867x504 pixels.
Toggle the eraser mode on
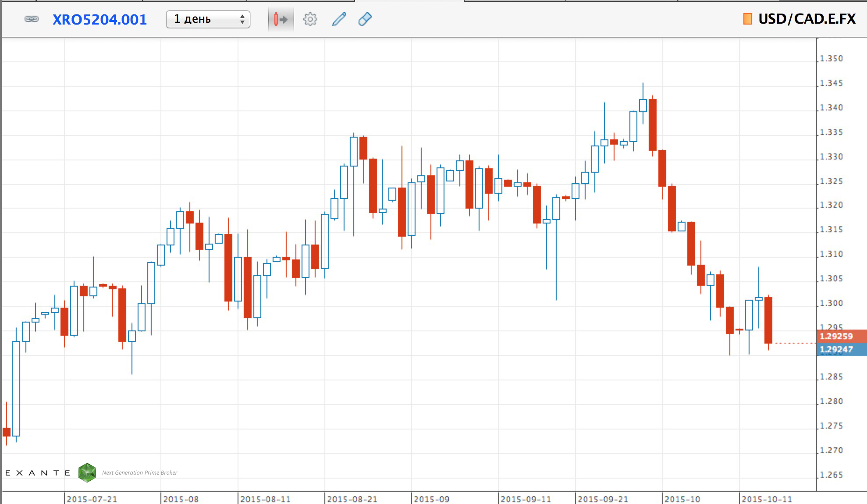[365, 19]
